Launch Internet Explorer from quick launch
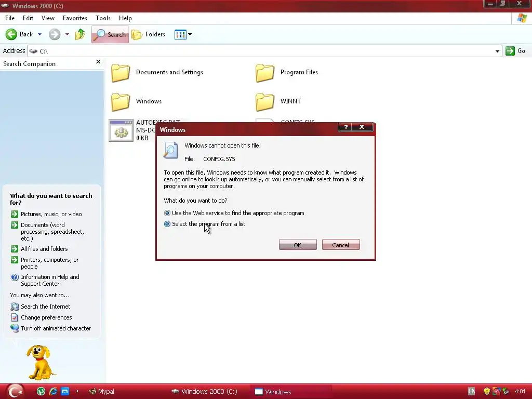 pos(53,392)
